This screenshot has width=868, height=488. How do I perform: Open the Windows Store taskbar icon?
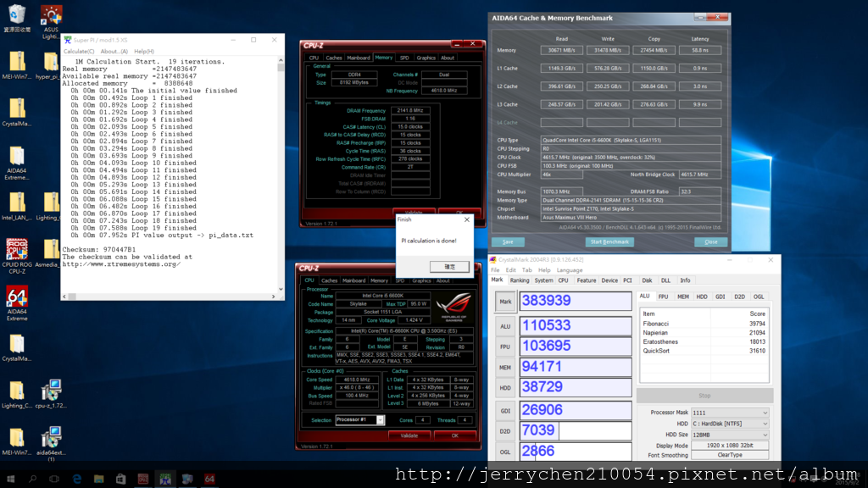tap(120, 480)
